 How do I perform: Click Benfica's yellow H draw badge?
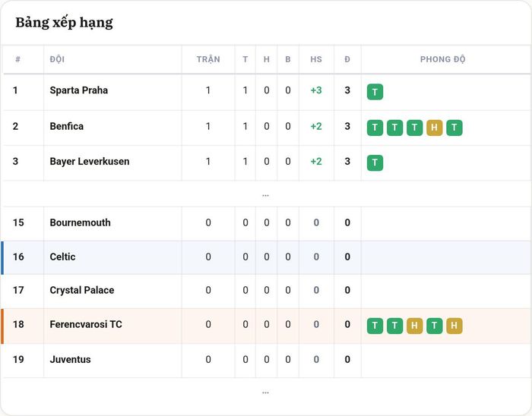[x=434, y=128]
